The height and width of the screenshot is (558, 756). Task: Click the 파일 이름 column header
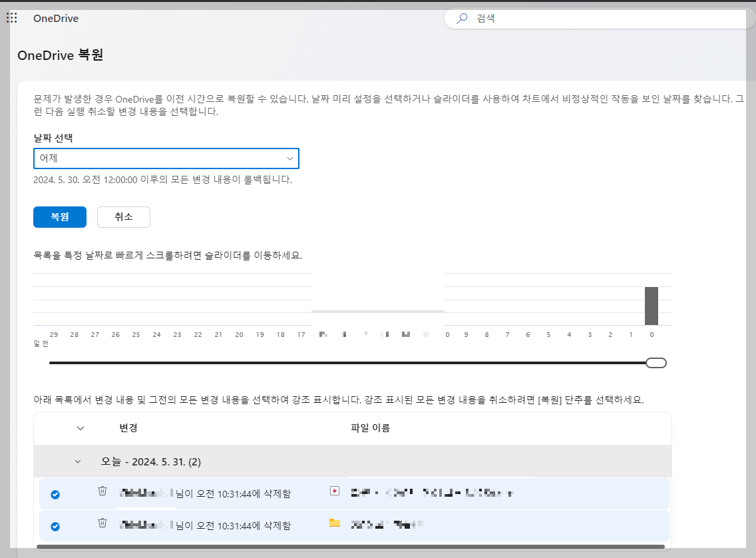tap(370, 427)
